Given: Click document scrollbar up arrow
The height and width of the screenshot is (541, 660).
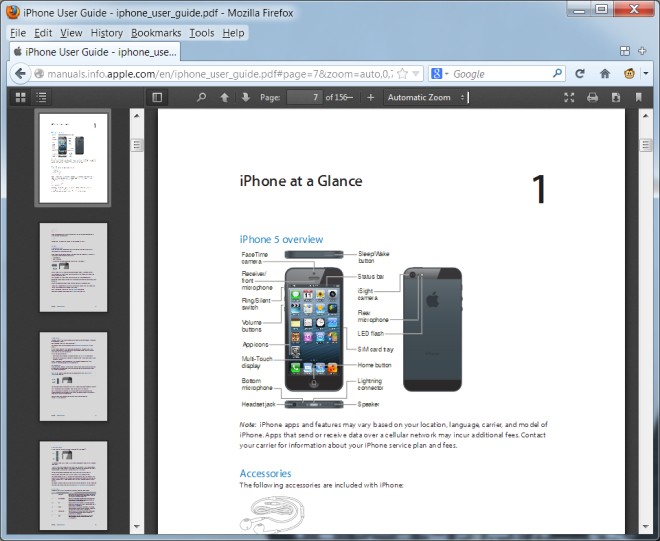Looking at the screenshot, I should pos(646,115).
